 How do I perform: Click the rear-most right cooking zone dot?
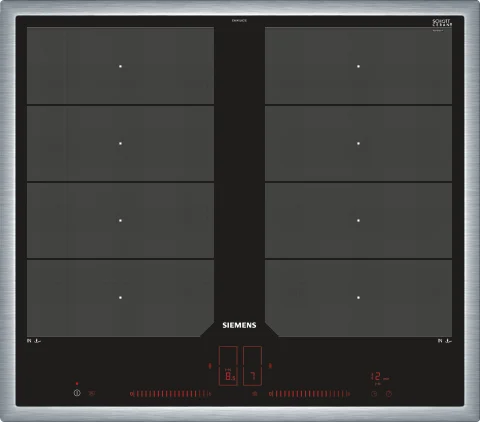[x=358, y=66]
